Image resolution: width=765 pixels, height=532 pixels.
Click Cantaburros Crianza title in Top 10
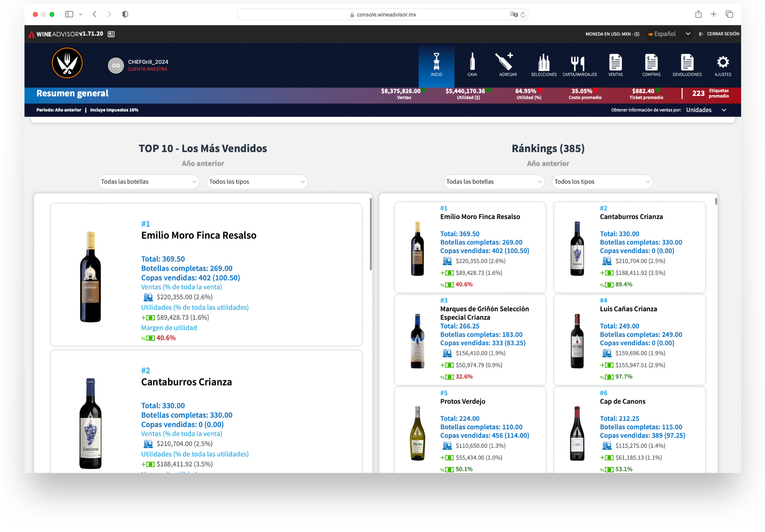tap(186, 382)
